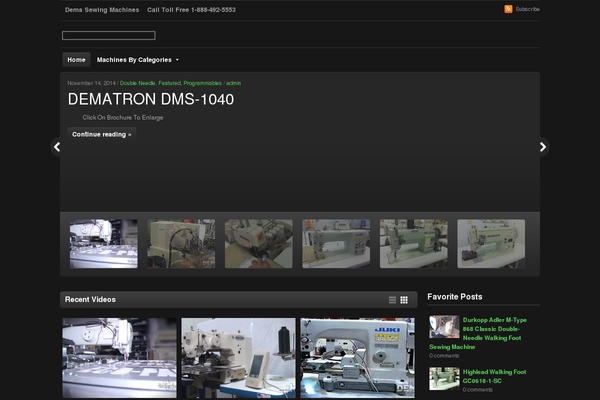Open the Programmables category link
Viewport: 600px width, 400px height.
[x=202, y=83]
